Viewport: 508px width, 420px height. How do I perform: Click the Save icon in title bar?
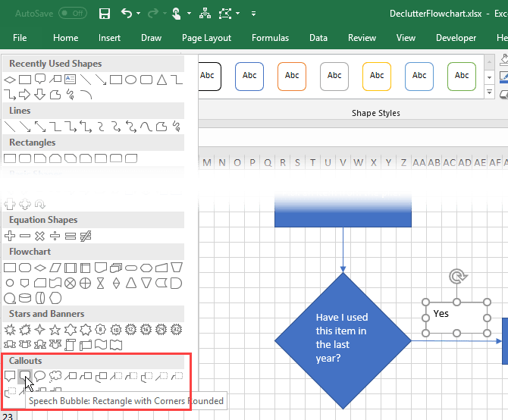click(105, 14)
